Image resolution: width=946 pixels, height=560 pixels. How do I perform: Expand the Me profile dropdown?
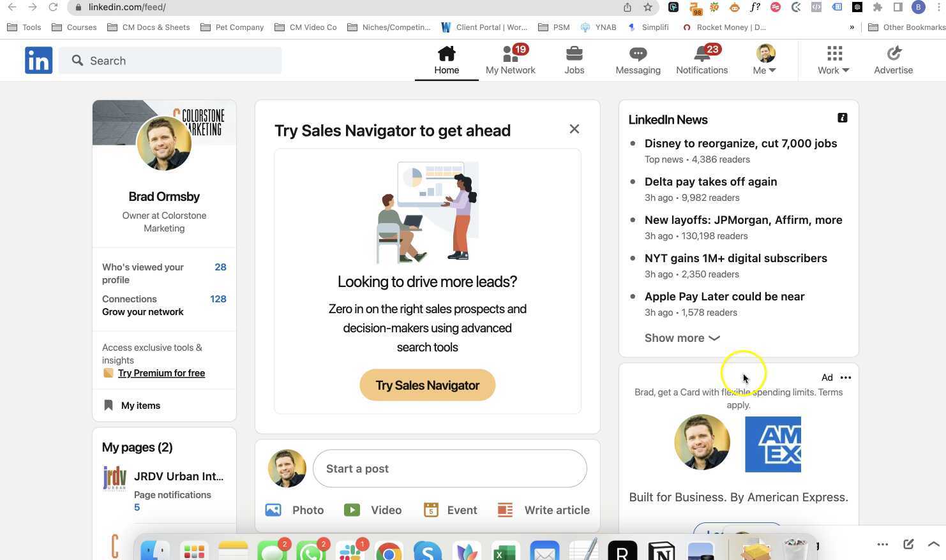point(765,61)
